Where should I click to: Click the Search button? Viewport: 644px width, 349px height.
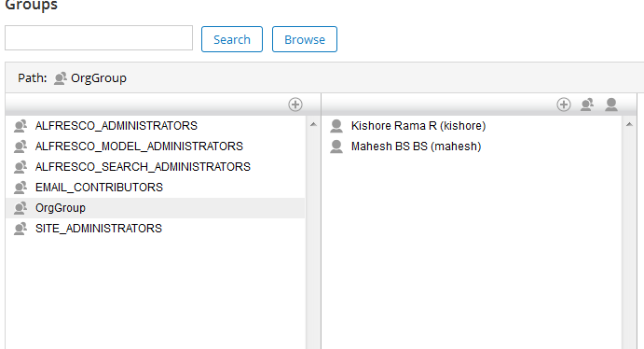pyautogui.click(x=232, y=39)
